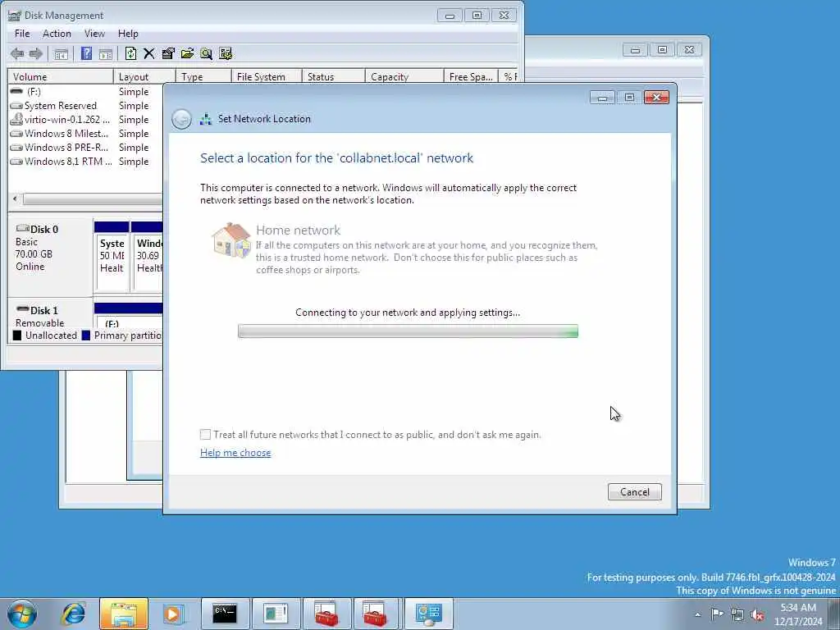This screenshot has height=630, width=840.
Task: Sort by the File System column header
Action: pyautogui.click(x=267, y=76)
